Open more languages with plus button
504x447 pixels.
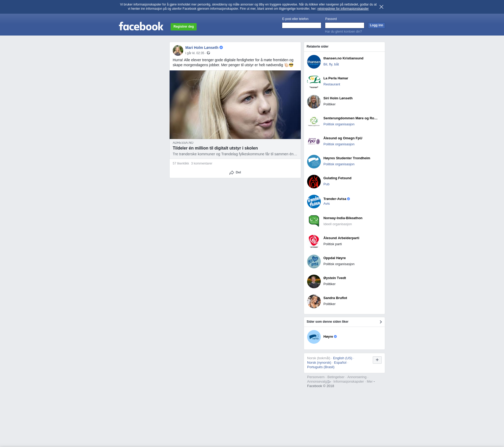[x=377, y=360]
